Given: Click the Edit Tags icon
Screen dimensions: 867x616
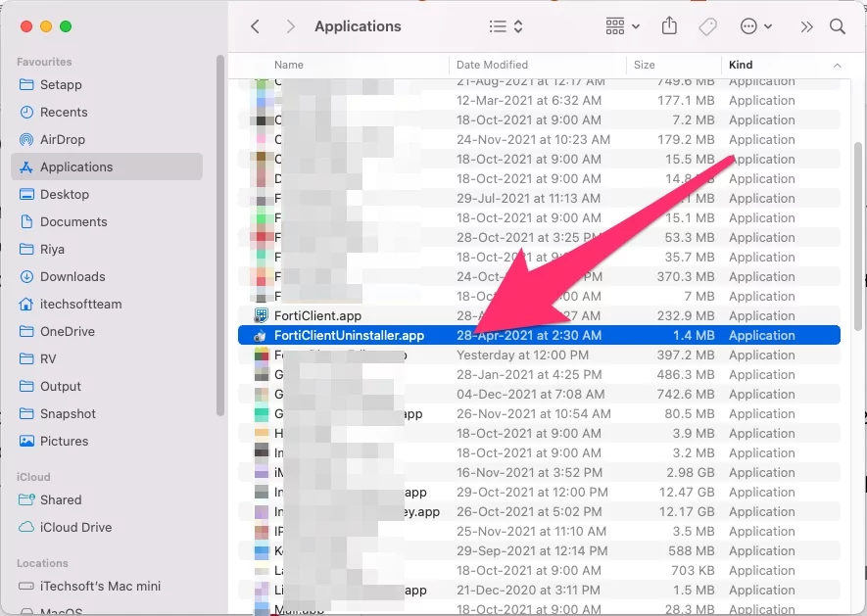Looking at the screenshot, I should [707, 26].
